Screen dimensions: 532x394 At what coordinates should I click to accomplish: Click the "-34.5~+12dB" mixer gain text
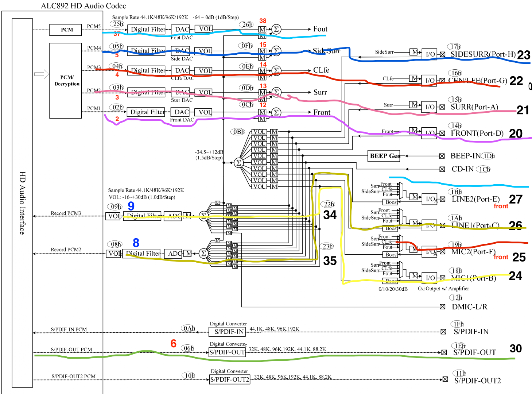click(x=209, y=152)
